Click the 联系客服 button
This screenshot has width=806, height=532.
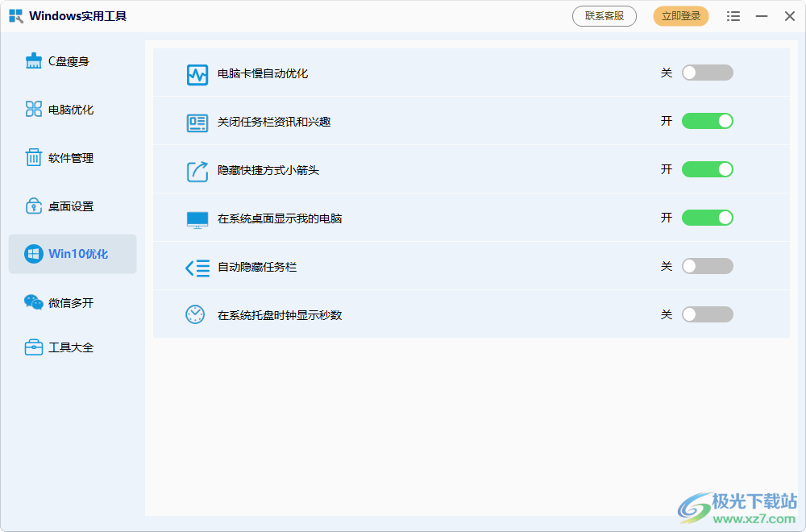tap(604, 15)
